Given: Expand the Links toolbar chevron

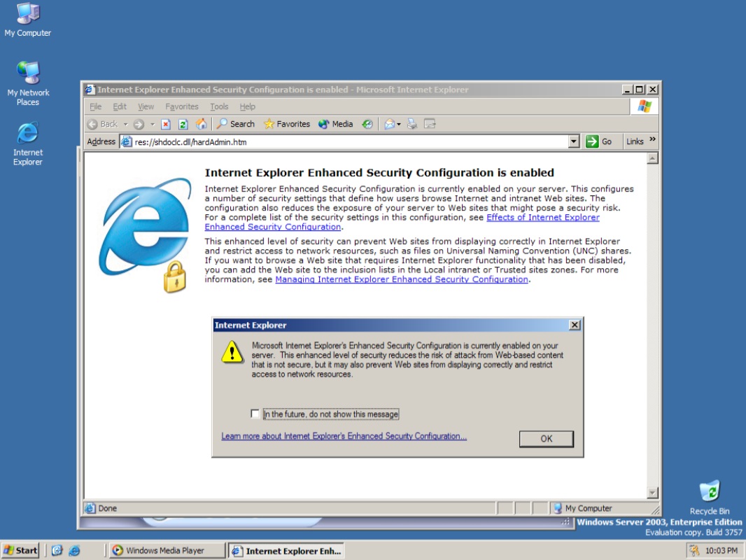Looking at the screenshot, I should (x=652, y=139).
